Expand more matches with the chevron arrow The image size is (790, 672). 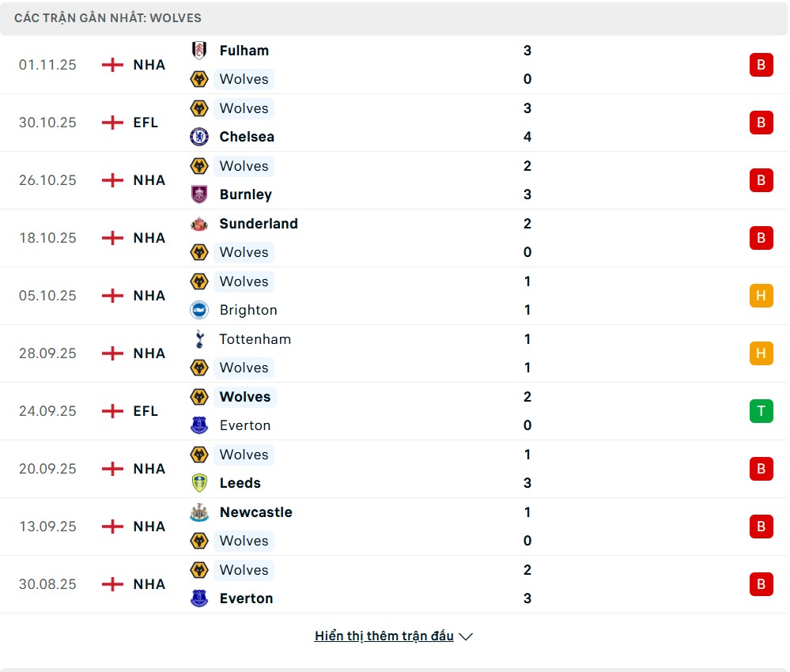click(466, 636)
